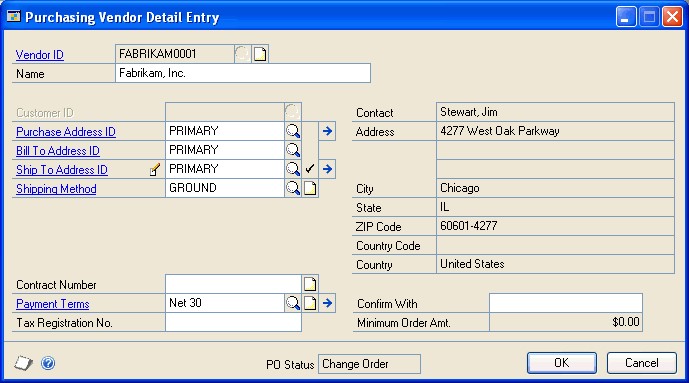The width and height of the screenshot is (689, 383).
Task: Click the City value Chicago
Action: click(555, 188)
